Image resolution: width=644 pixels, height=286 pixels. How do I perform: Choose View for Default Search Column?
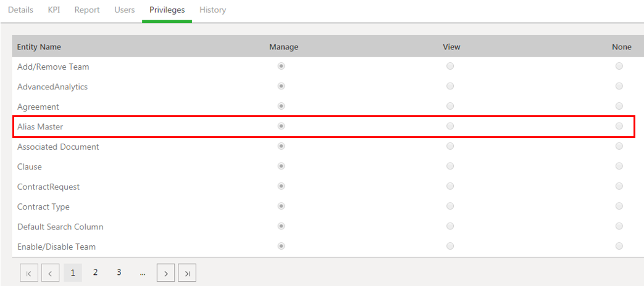click(x=450, y=226)
